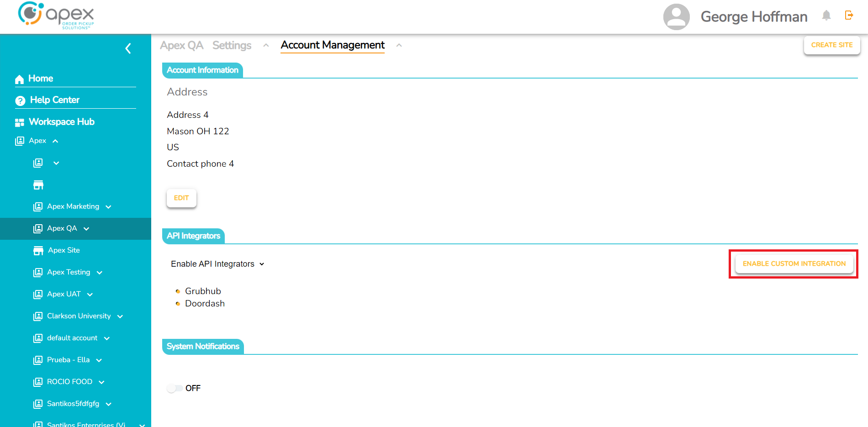Click the unnamed storefront icon in sidebar

[x=38, y=185]
